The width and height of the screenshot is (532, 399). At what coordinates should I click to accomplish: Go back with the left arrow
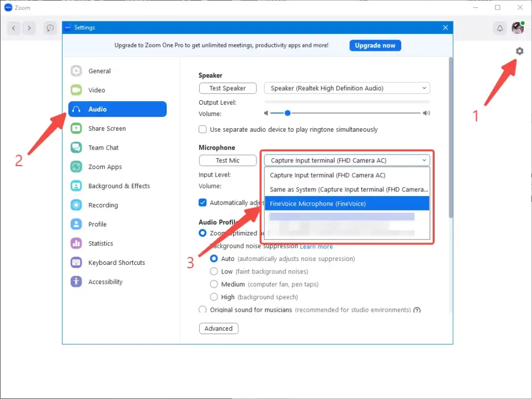[13, 28]
